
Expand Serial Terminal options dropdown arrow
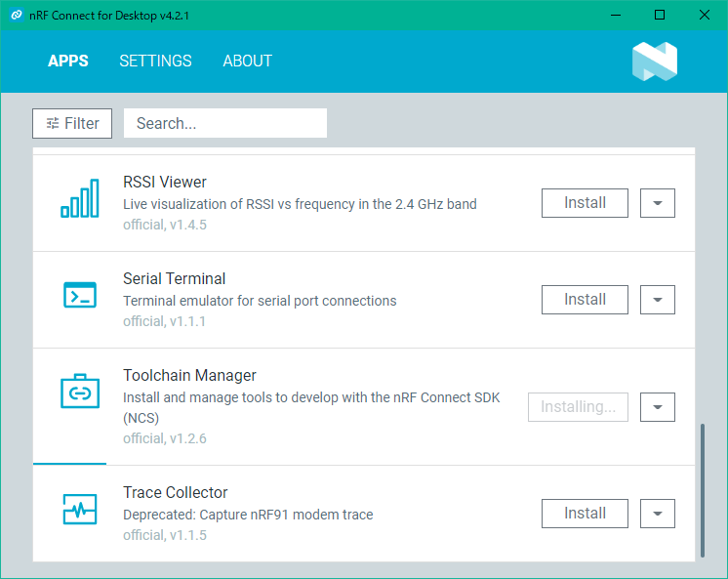pos(658,300)
